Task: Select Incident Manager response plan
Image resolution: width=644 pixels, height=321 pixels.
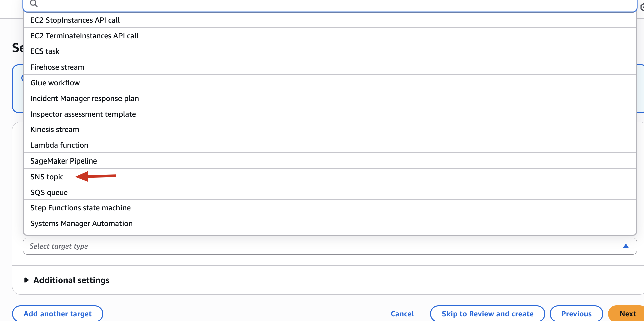Action: pyautogui.click(x=84, y=98)
